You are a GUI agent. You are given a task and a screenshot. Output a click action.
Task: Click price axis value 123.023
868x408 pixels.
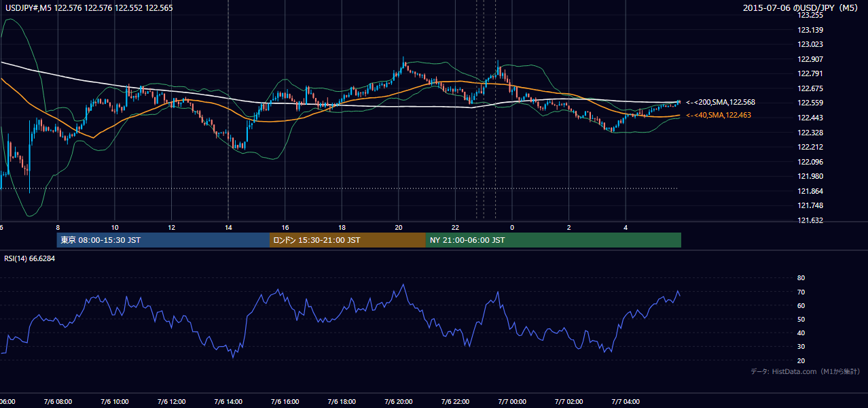tap(811, 44)
